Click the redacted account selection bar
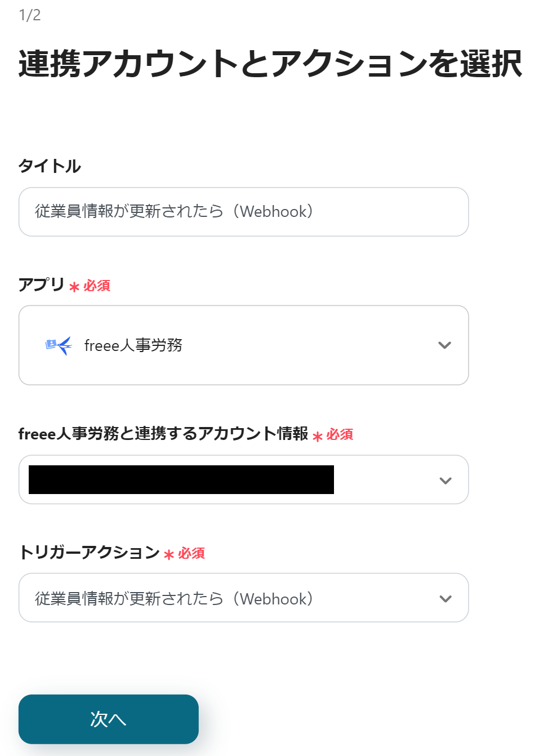Image resolution: width=539 pixels, height=756 pixels. click(x=181, y=480)
